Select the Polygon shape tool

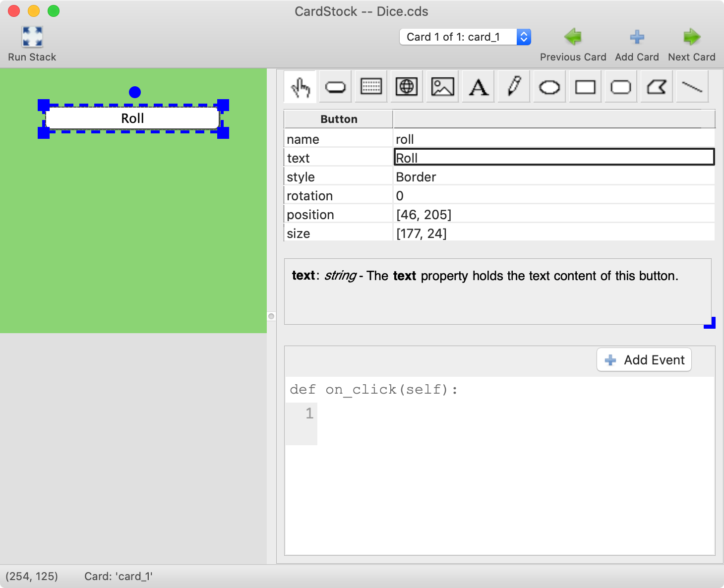point(657,87)
